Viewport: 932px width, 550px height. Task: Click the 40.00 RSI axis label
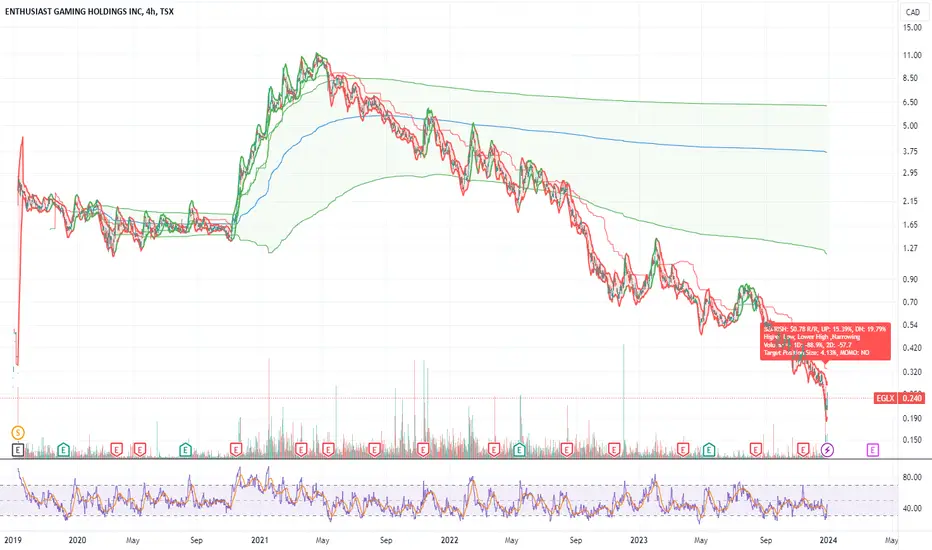click(912, 508)
